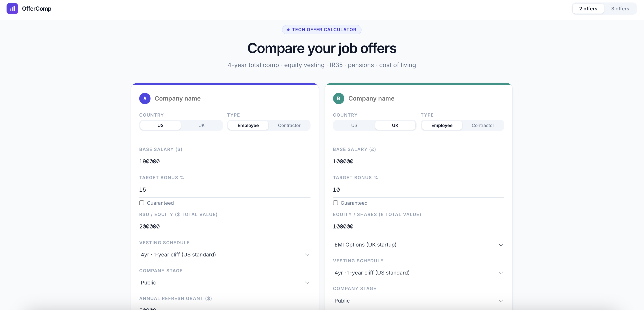
Task: Edit offer A company name field
Action: coord(232,99)
